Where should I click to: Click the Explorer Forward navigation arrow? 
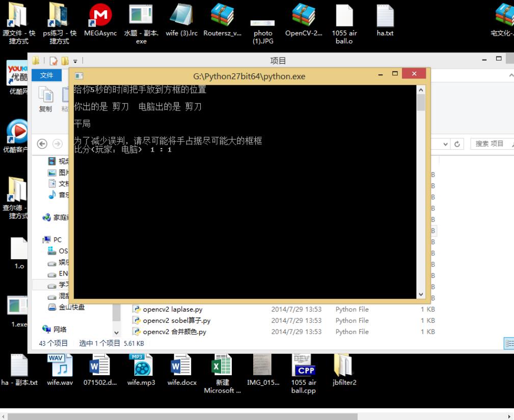(58, 144)
